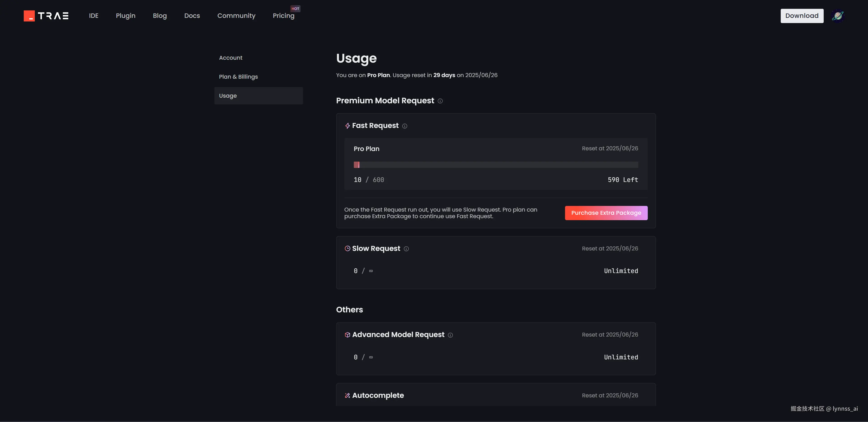The image size is (868, 422).
Task: Click the Autocomplete wand icon
Action: point(347,395)
